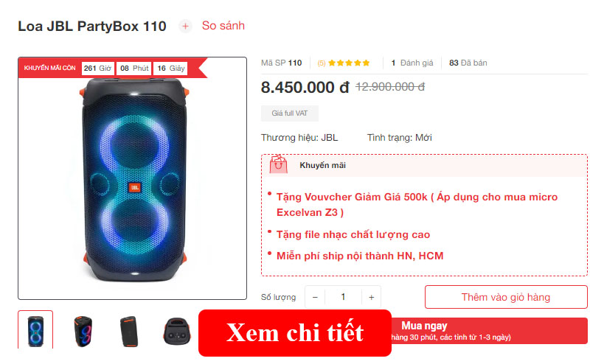Image resolution: width=590 pixels, height=364 pixels.
Task: Open the 1 Đánh giá reviews link
Action: [x=412, y=63]
